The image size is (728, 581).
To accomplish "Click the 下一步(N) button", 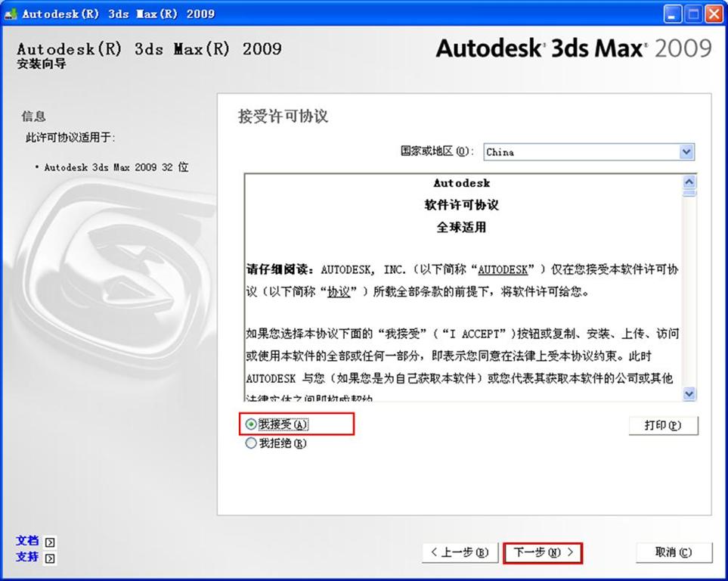I will coord(543,553).
